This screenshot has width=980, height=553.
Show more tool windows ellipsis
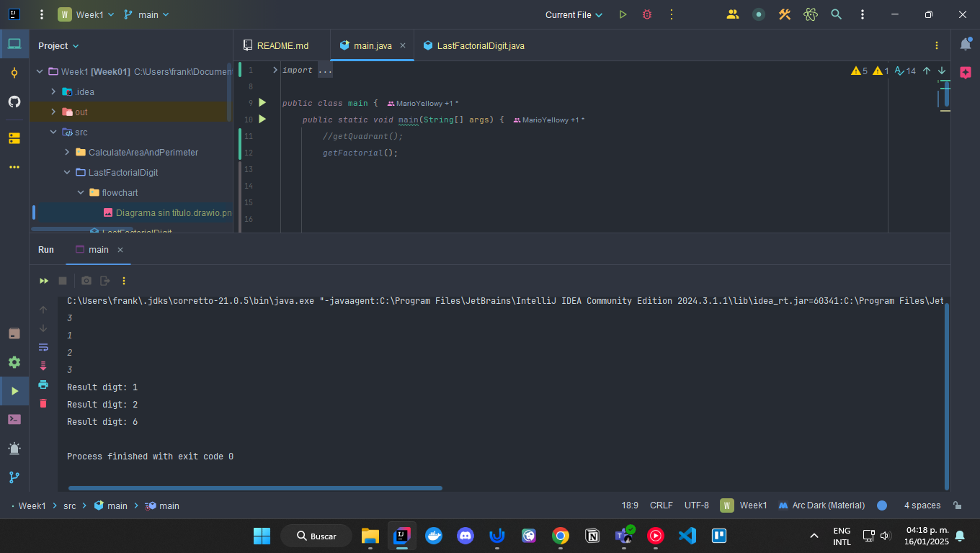coord(14,167)
